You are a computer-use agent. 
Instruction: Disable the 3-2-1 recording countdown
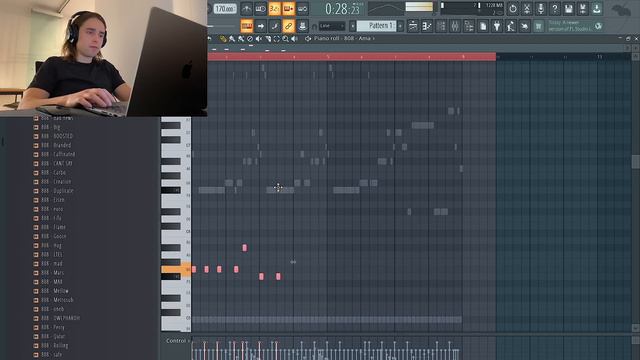coord(274,9)
